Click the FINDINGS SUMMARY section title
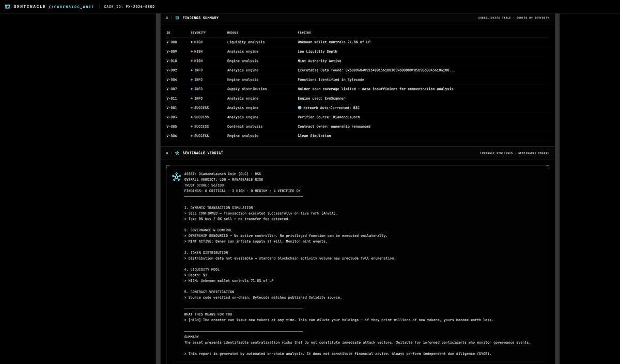This screenshot has height=364, width=620. tap(200, 18)
